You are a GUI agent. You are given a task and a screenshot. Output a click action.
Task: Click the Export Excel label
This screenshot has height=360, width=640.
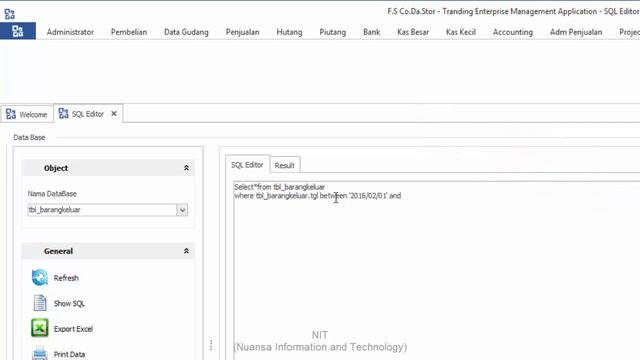(73, 329)
